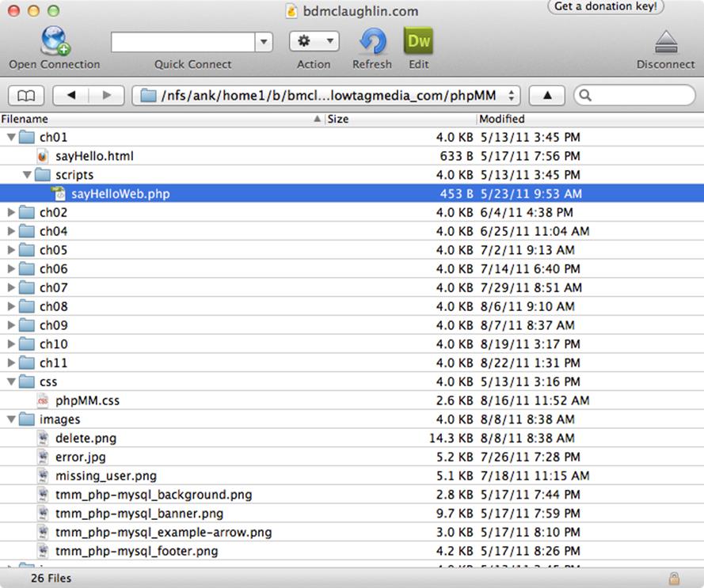Expand the ch05 folder triangle
704x588 pixels.
pos(11,250)
